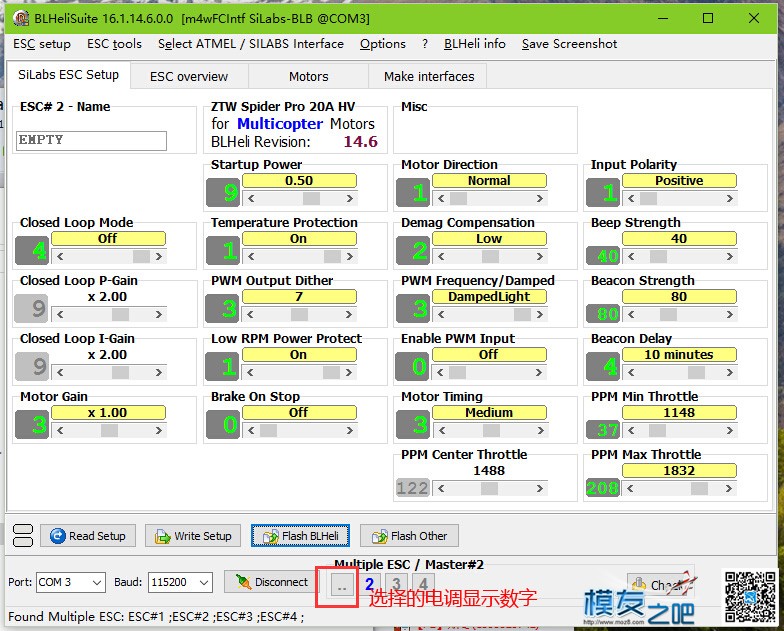Open the BLHeli info menu
Screen dimensions: 784x631
(x=474, y=44)
